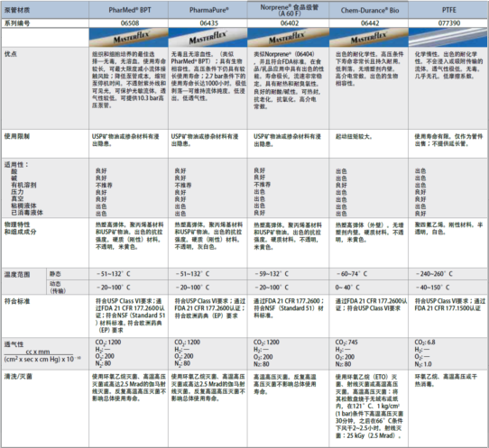Image resolution: width=489 pixels, height=448 pixels.
Task: Click the clear PTFE tubing image
Action: pos(448,37)
